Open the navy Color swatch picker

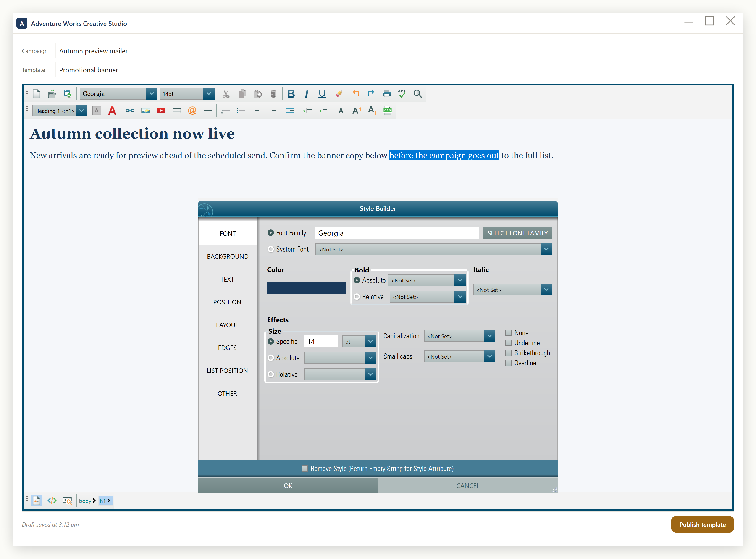(306, 288)
